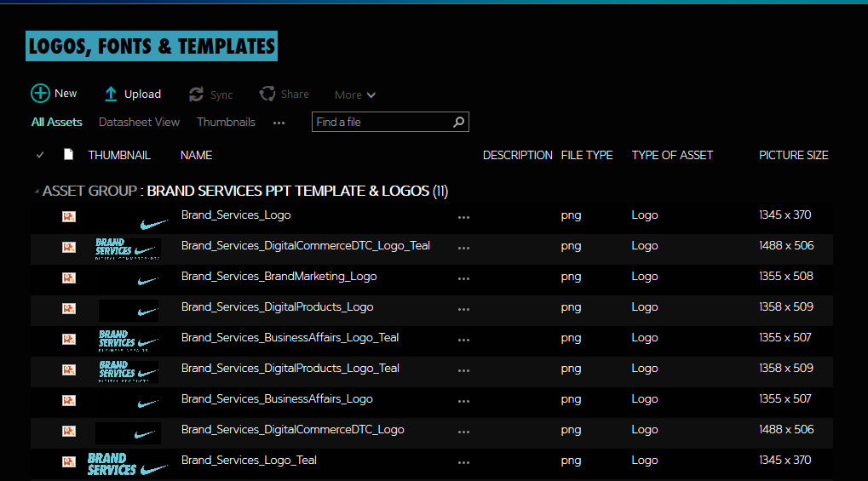868x481 pixels.
Task: Click the file icon beside Brand_Services_DigitalProducts_Logo
Action: coord(69,308)
